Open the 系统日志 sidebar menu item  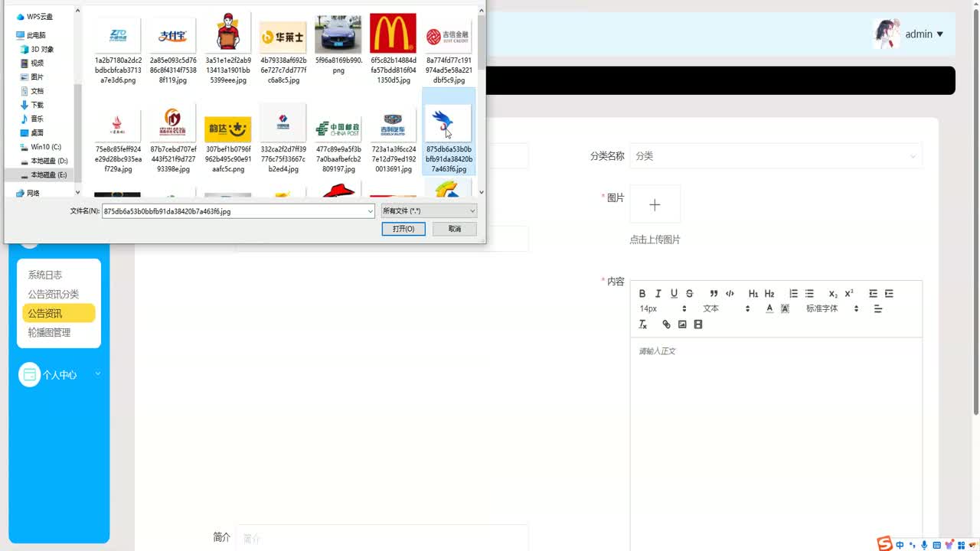point(45,275)
